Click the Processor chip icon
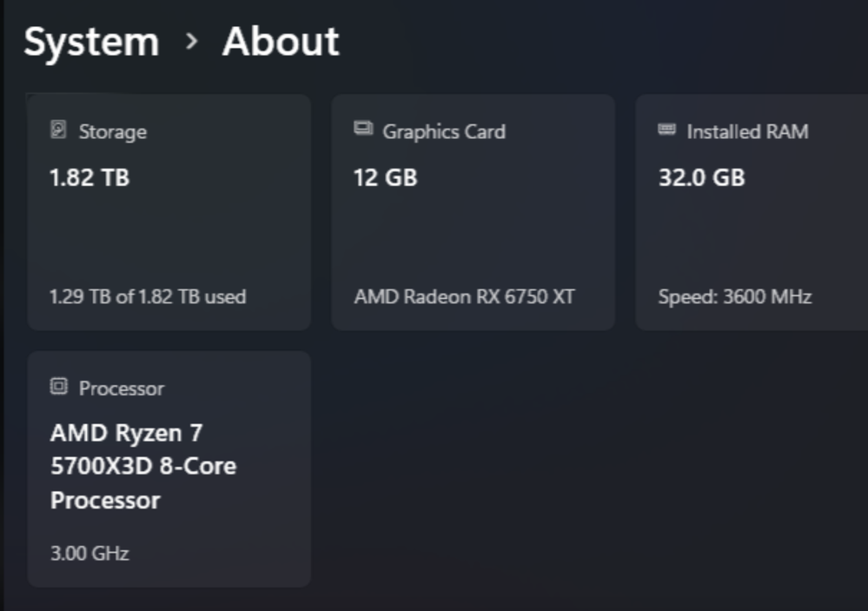This screenshot has height=611, width=868. (x=59, y=386)
